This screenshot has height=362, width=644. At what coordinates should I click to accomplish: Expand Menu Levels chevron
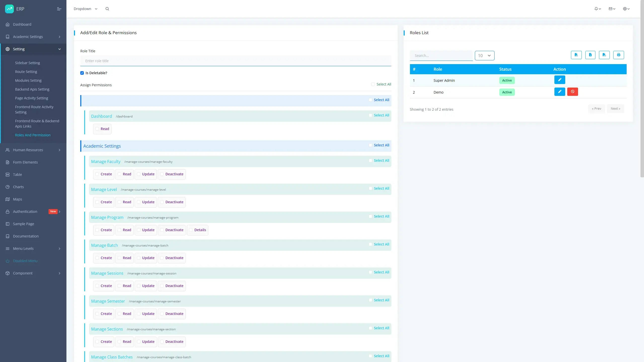click(x=60, y=249)
